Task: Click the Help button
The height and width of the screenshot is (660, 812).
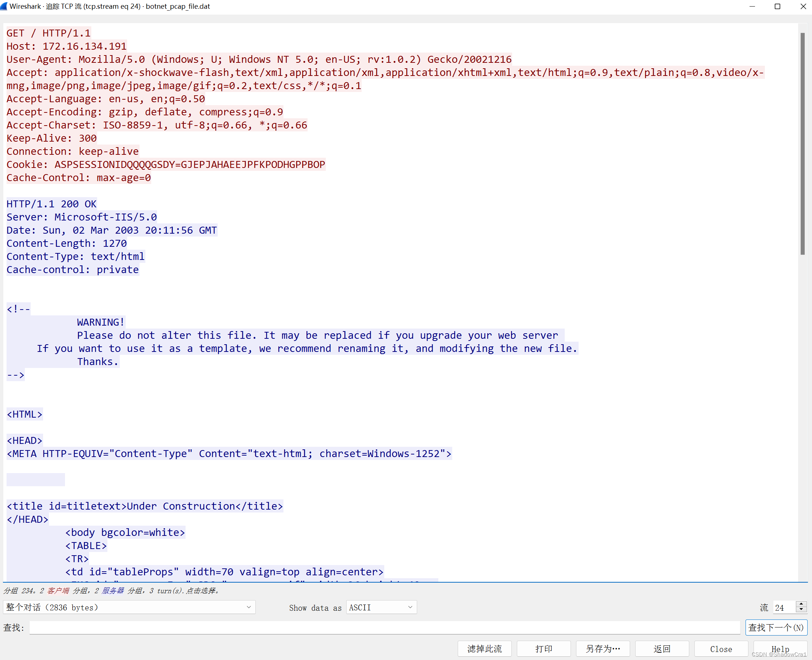Action: pyautogui.click(x=781, y=649)
